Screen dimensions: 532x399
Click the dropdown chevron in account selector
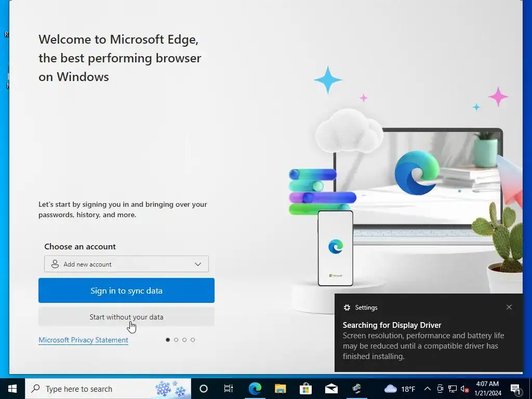pos(198,264)
